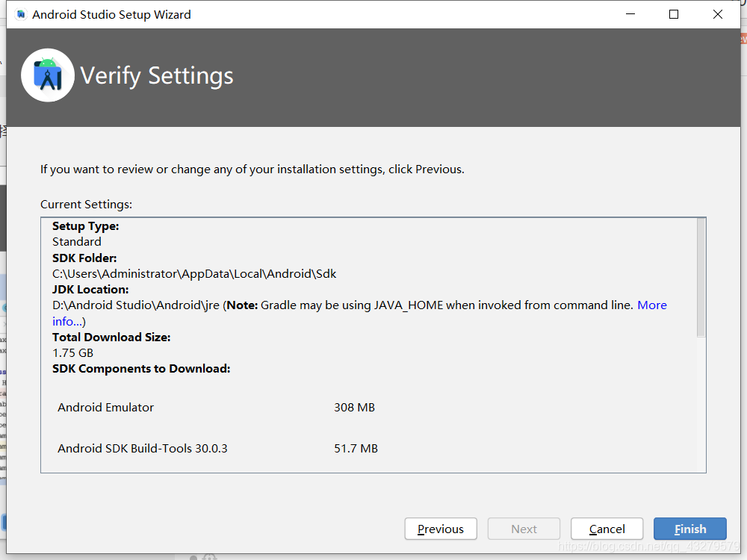
Task: Click the Android Studio logo in header
Action: tap(48, 75)
